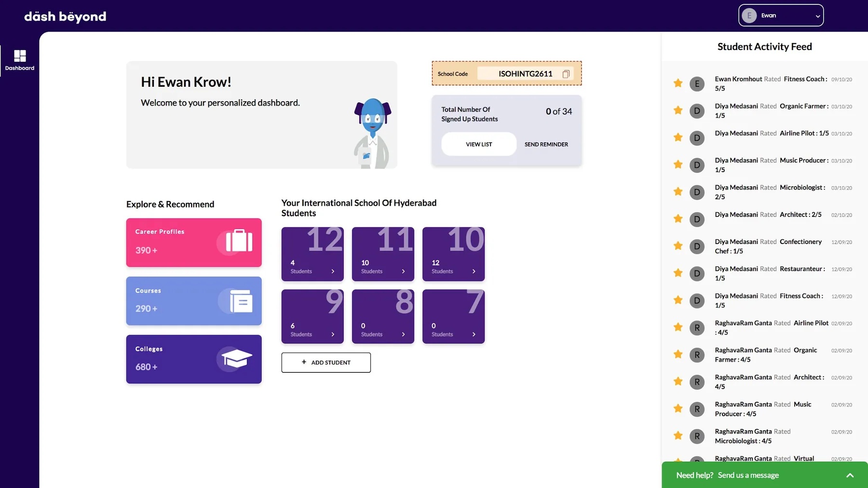Click the star next to the Microbiologist 2/5 rating

[x=678, y=191]
